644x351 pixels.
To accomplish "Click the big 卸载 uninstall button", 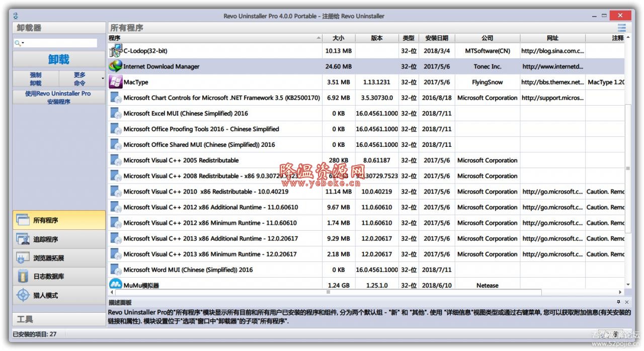I will pyautogui.click(x=59, y=59).
